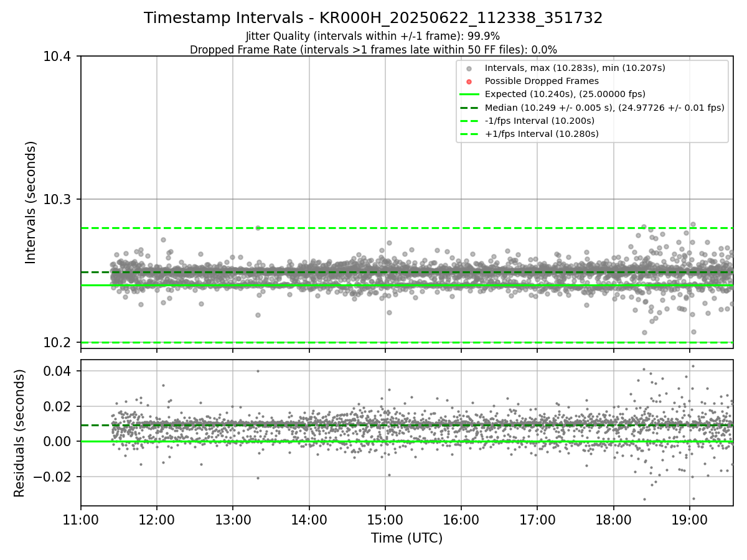Click the 'Intervals (seconds)' y-axis label

[31, 202]
